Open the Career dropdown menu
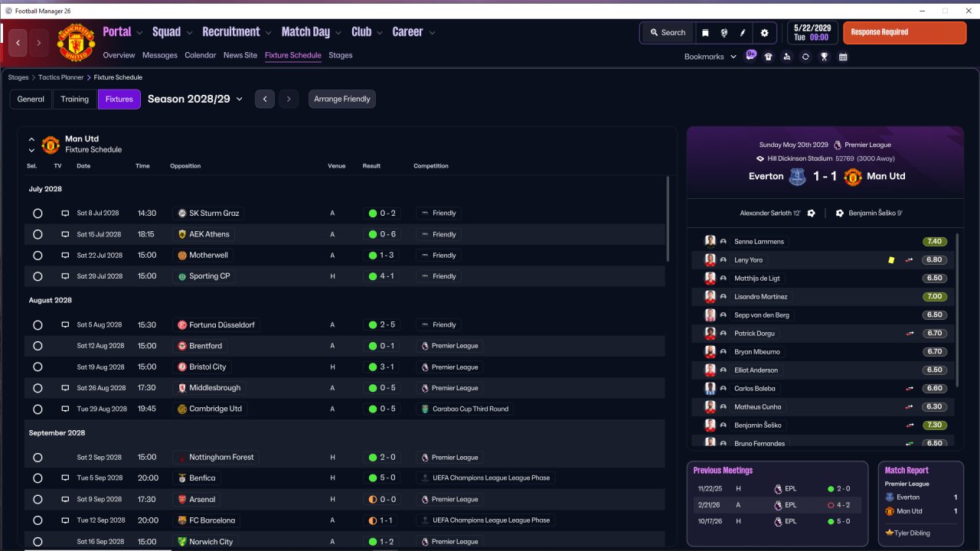980x551 pixels. coord(413,32)
